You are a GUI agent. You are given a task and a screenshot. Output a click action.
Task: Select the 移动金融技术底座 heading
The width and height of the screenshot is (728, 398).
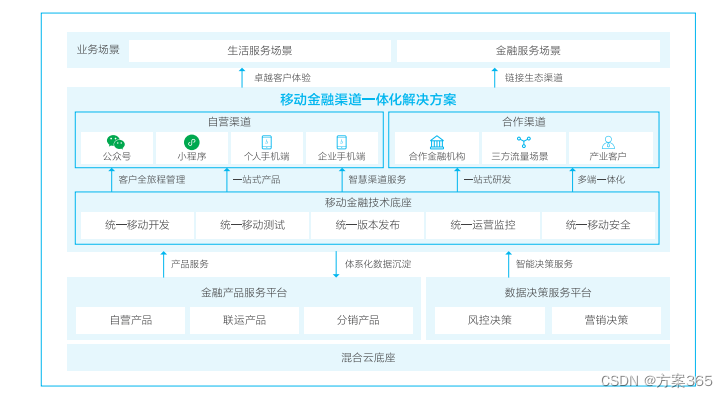(368, 202)
